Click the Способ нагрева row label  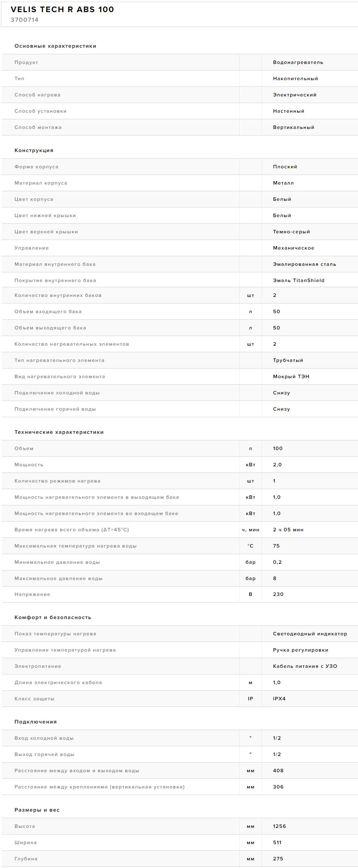(37, 95)
